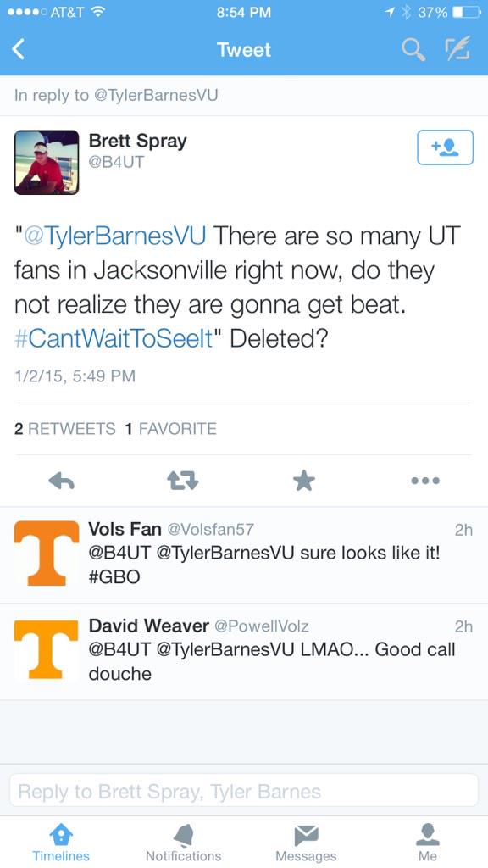488x868 pixels.
Task: Open Brett Spray's profile photo
Action: click(x=47, y=162)
